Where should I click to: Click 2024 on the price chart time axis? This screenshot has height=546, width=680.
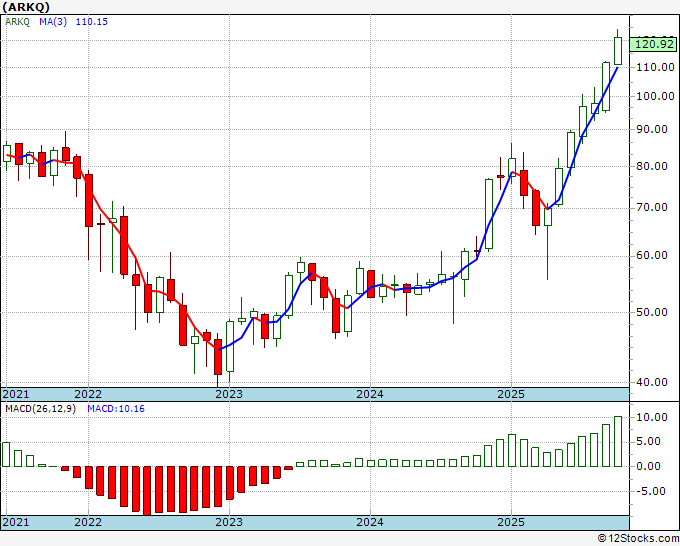tap(370, 394)
